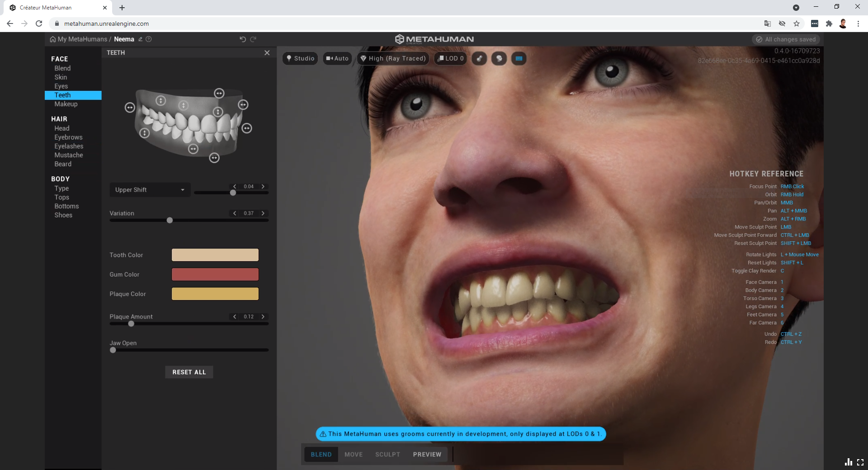Viewport: 868px width, 470px height.
Task: Open the Makeup section under FACE
Action: [x=66, y=104]
